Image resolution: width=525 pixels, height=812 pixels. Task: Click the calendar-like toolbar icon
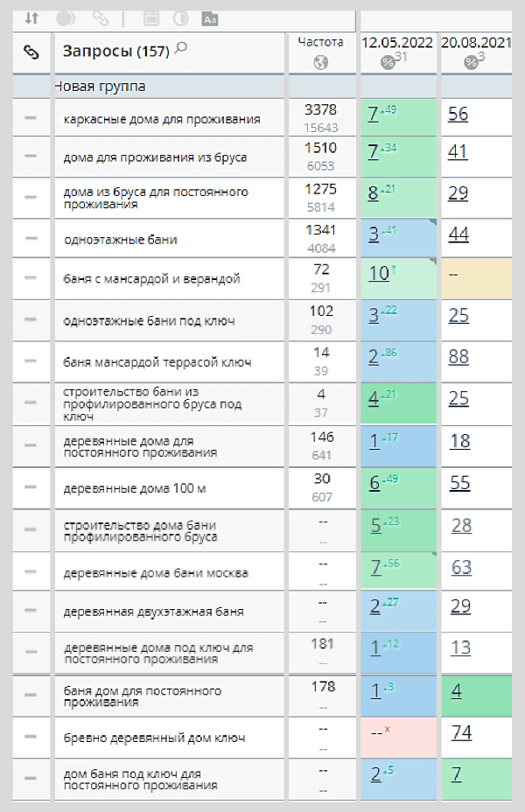tap(151, 18)
